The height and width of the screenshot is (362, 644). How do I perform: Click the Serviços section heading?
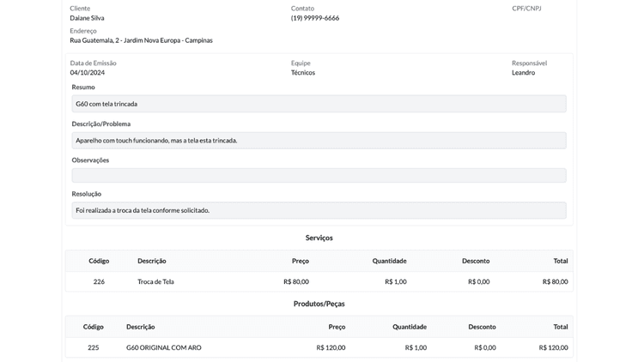[319, 238]
